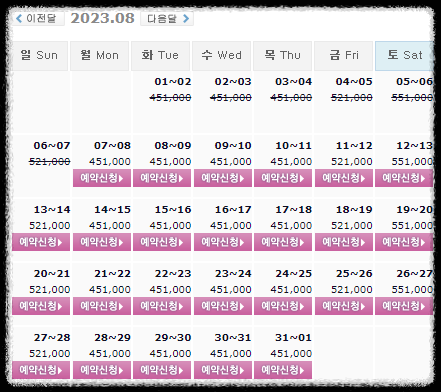Click 예약신청 for 28~29

tap(102, 370)
